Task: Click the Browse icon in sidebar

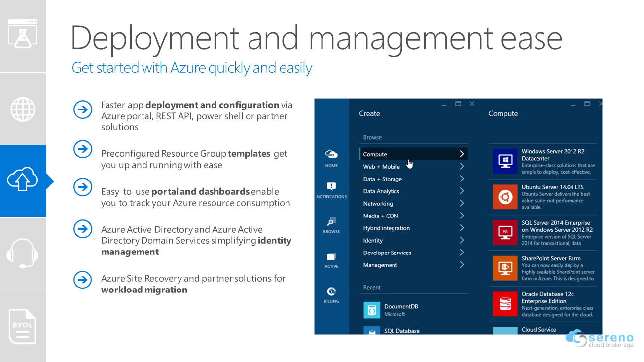Action: 331,222
